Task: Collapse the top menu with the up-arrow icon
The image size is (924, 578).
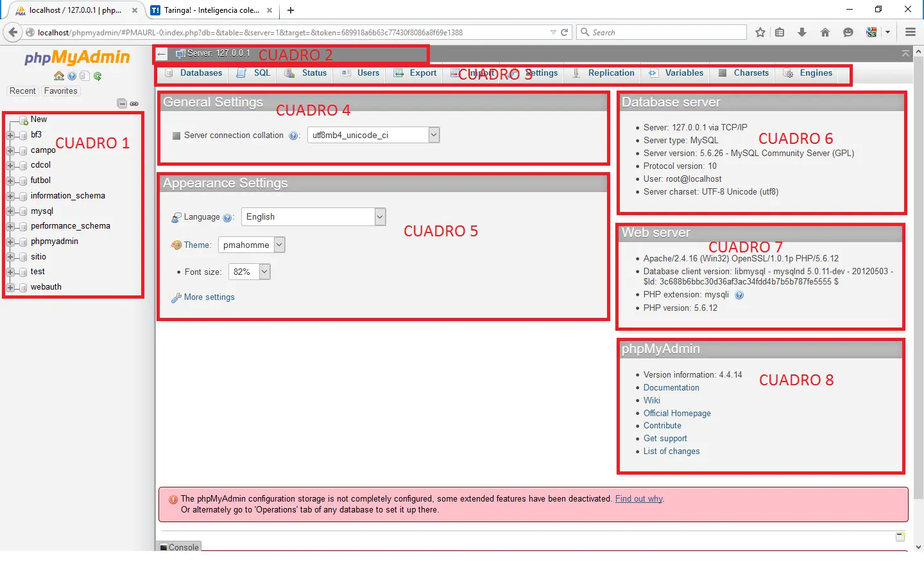Action: click(905, 53)
